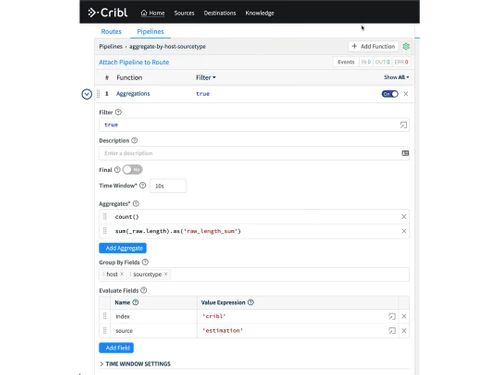Remove Aggregations function with X

406,94
